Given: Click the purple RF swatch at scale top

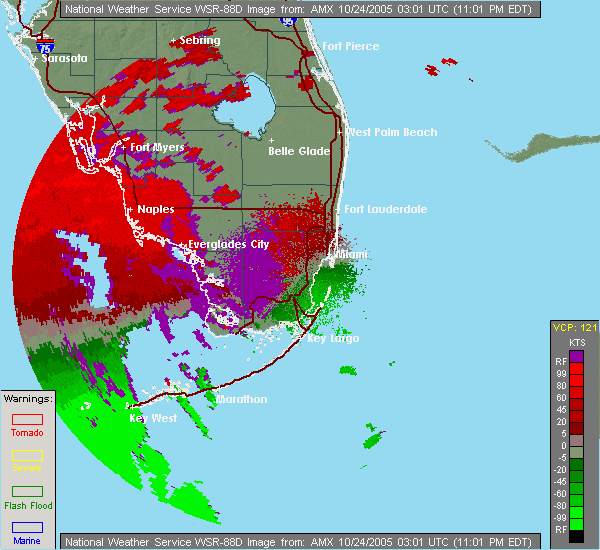Looking at the screenshot, I should (575, 357).
